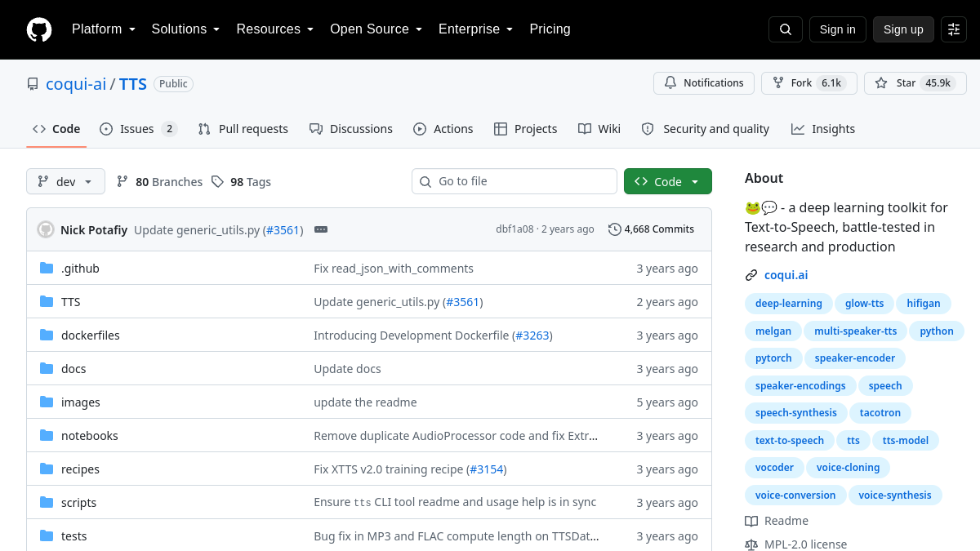Open the Projects tab
This screenshot has height=551, width=980.
[526, 129]
